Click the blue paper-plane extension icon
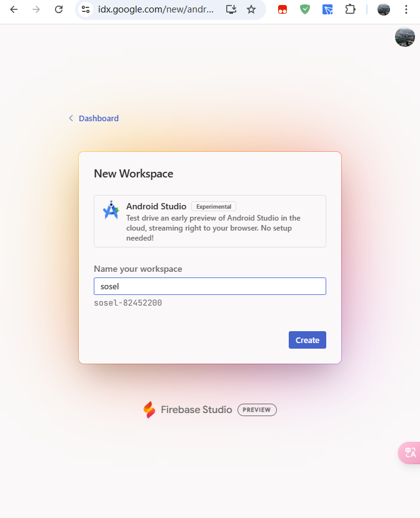 [327, 9]
